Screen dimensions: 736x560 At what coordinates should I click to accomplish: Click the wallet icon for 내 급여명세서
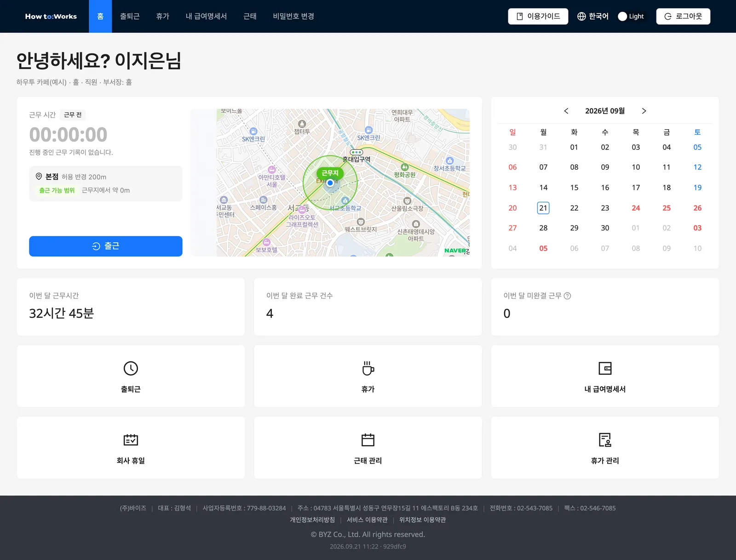coord(605,368)
